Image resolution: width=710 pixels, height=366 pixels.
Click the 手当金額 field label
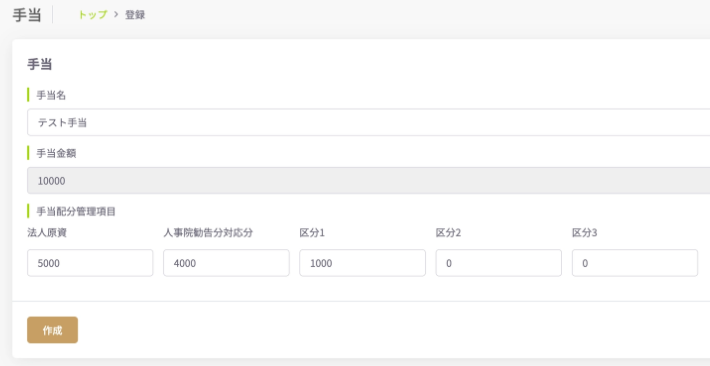56,154
